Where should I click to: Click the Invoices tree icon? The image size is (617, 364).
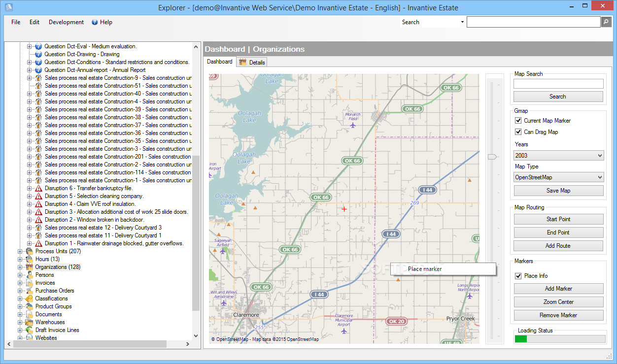pyautogui.click(x=30, y=283)
